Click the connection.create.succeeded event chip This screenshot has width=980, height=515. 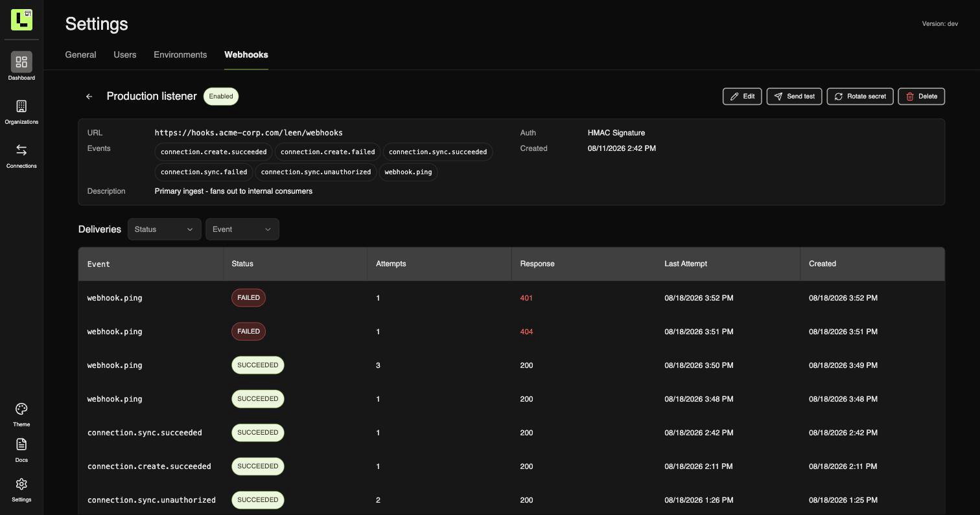coord(214,152)
